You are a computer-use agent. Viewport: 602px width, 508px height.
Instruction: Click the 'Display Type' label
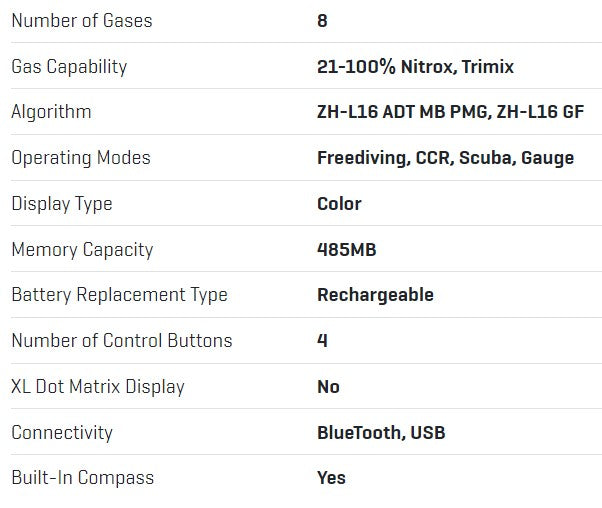(x=62, y=203)
